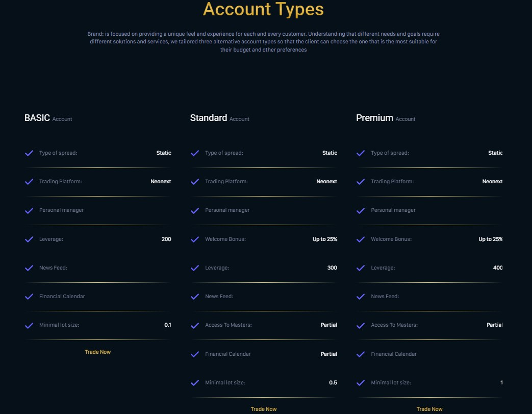The height and width of the screenshot is (414, 532).
Task: Select the Standard Account heading
Action: [219, 118]
